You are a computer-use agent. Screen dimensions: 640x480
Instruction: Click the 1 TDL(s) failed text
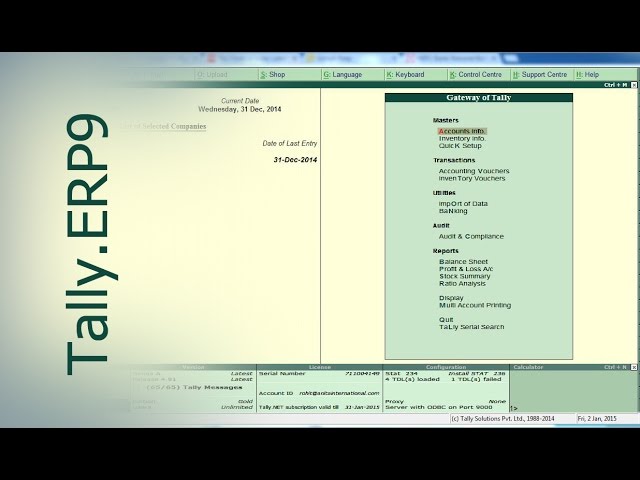[x=476, y=379]
